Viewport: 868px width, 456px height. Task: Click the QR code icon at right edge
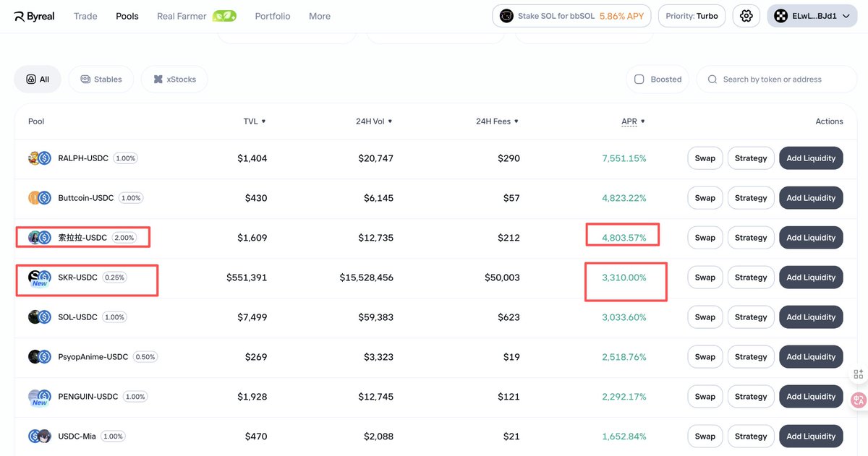(x=859, y=374)
